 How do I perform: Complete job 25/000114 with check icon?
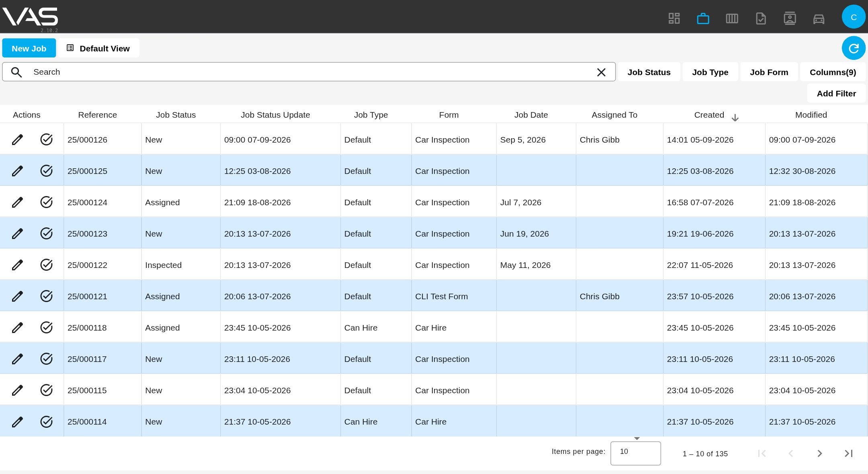coord(47,421)
